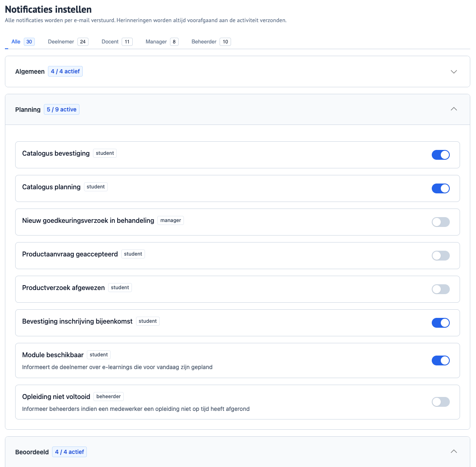Click the '5 / 9 active' badge
This screenshot has height=467, width=476.
coord(61,110)
